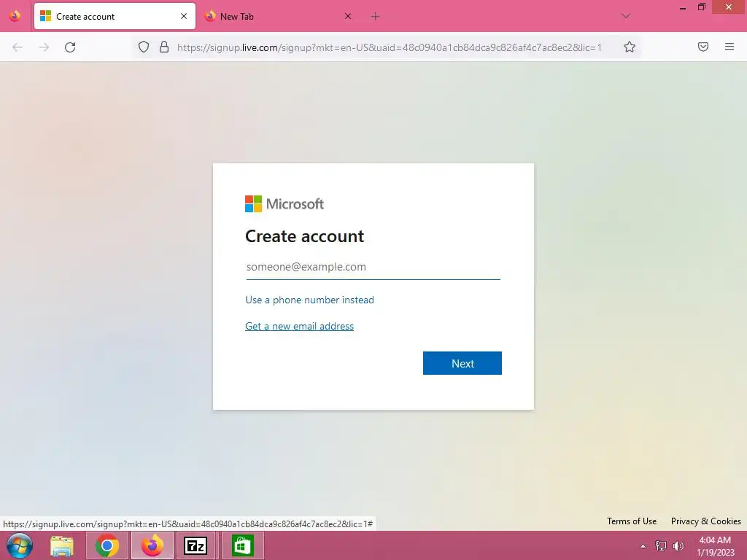Image resolution: width=747 pixels, height=560 pixels.
Task: Click Get a new email address link
Action: 299,326
